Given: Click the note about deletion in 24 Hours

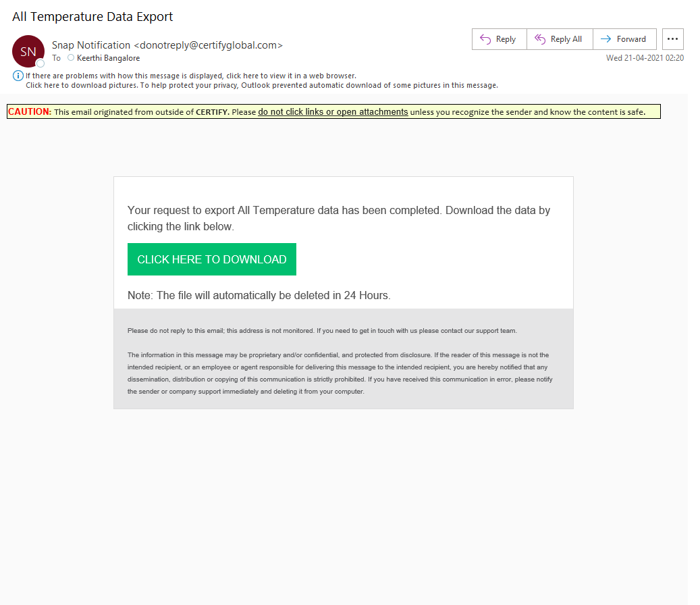Looking at the screenshot, I should [x=259, y=296].
